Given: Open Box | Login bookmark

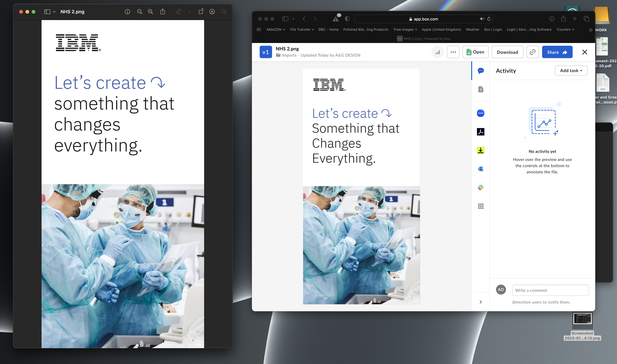Looking at the screenshot, I should coord(493,29).
